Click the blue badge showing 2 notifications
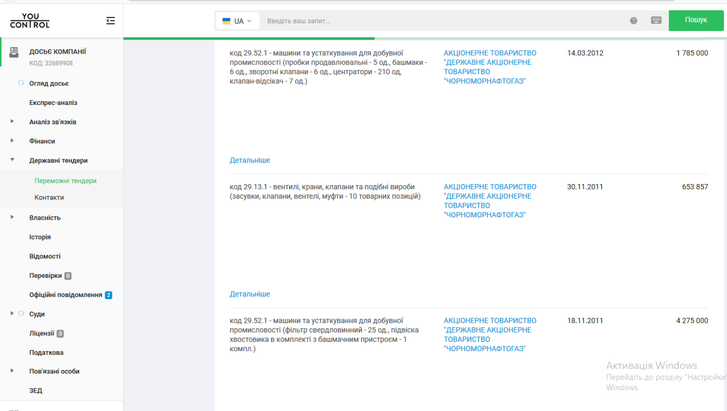Screen dimensions: 727x411 [108, 295]
